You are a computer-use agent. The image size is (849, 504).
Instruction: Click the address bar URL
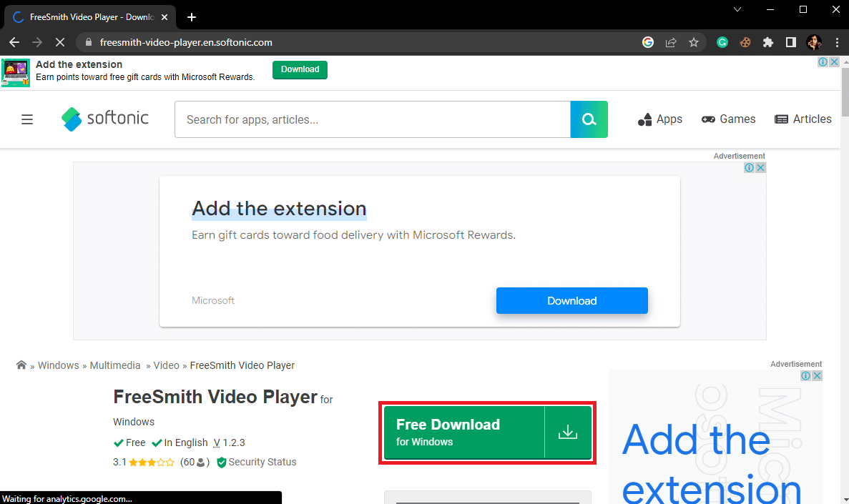pos(186,42)
